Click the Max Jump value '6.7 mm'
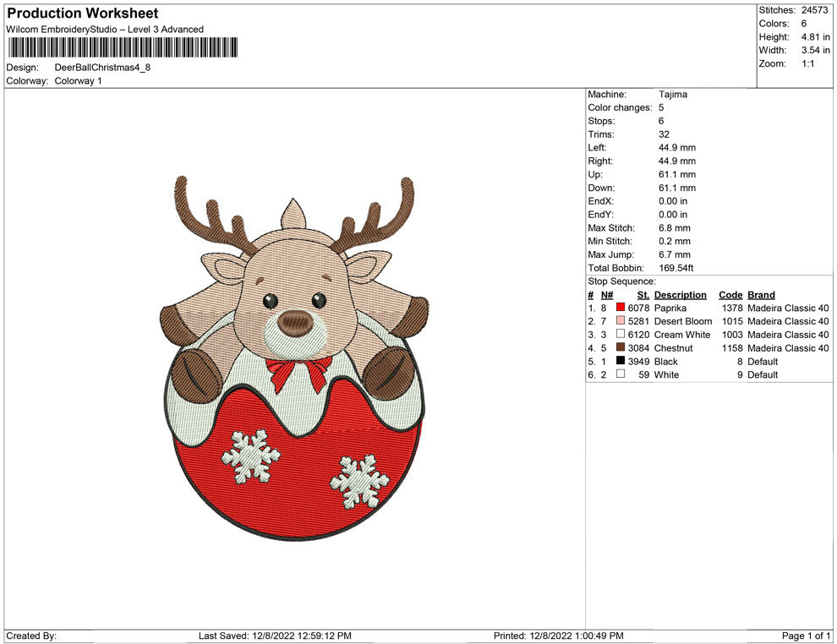This screenshot has width=837, height=644. (674, 254)
